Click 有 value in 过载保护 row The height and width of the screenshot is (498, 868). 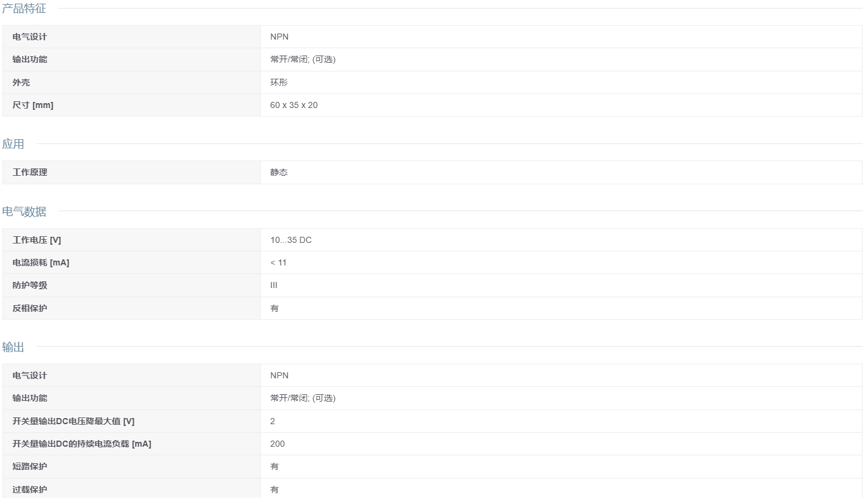click(274, 489)
